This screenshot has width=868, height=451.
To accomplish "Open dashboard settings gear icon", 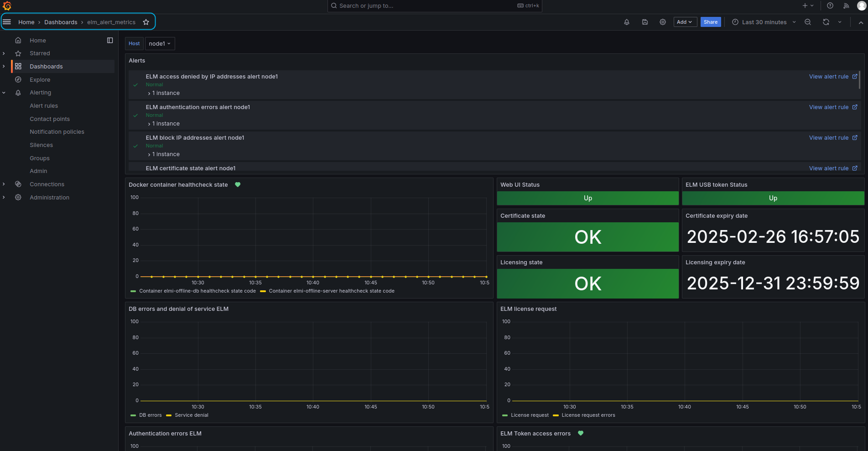I will tap(663, 22).
